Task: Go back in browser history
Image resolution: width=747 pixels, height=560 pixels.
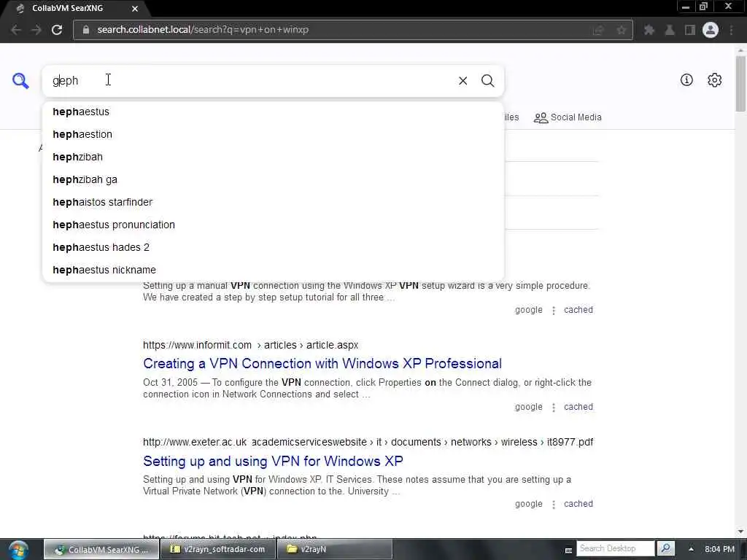Action: pos(16,29)
